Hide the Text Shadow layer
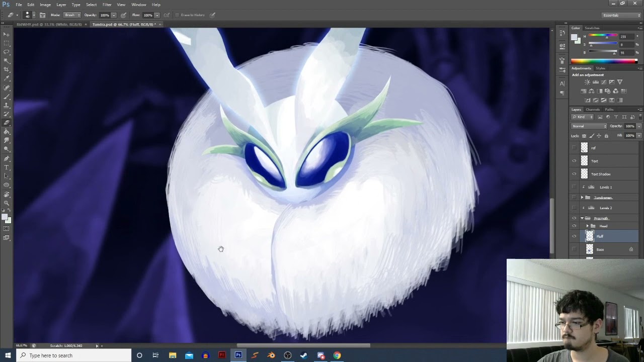Screen dimensions: 644x362 (574, 174)
